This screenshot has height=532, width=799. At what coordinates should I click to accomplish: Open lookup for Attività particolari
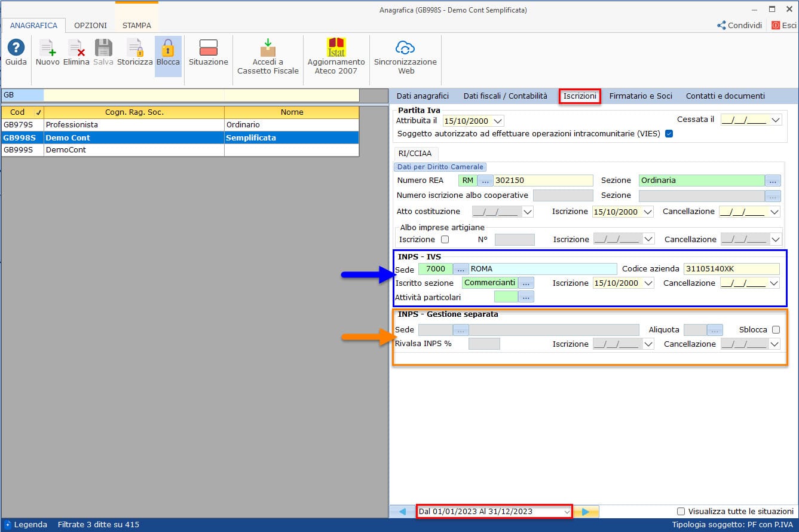526,296
